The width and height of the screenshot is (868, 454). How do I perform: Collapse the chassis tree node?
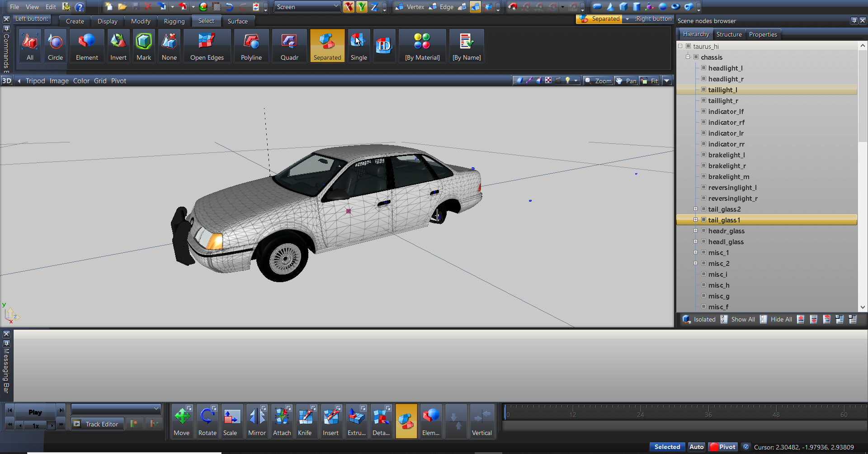(x=688, y=57)
